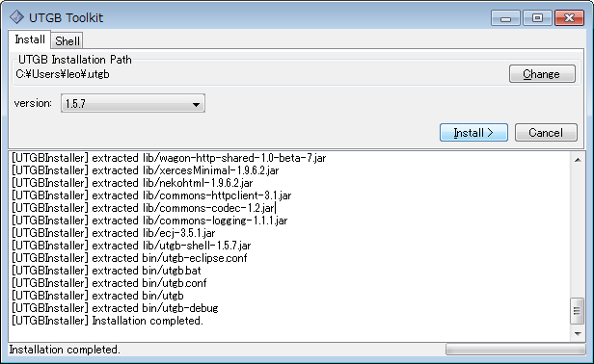This screenshot has height=364, width=594.
Task: Click the progress bar in status area
Action: tap(515, 350)
